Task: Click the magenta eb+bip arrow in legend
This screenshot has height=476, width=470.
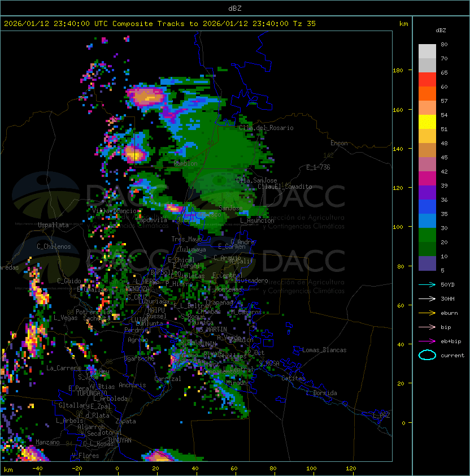Action: 427,341
